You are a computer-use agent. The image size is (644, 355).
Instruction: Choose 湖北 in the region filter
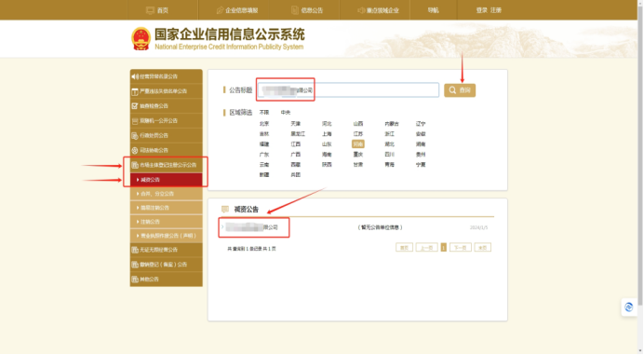pos(389,144)
